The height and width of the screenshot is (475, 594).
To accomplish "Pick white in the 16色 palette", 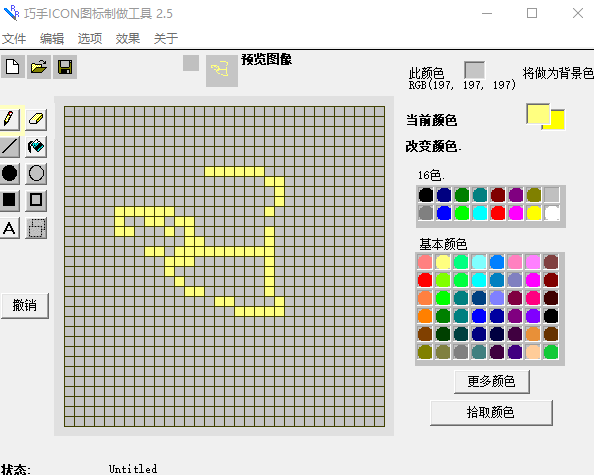I will 552,213.
